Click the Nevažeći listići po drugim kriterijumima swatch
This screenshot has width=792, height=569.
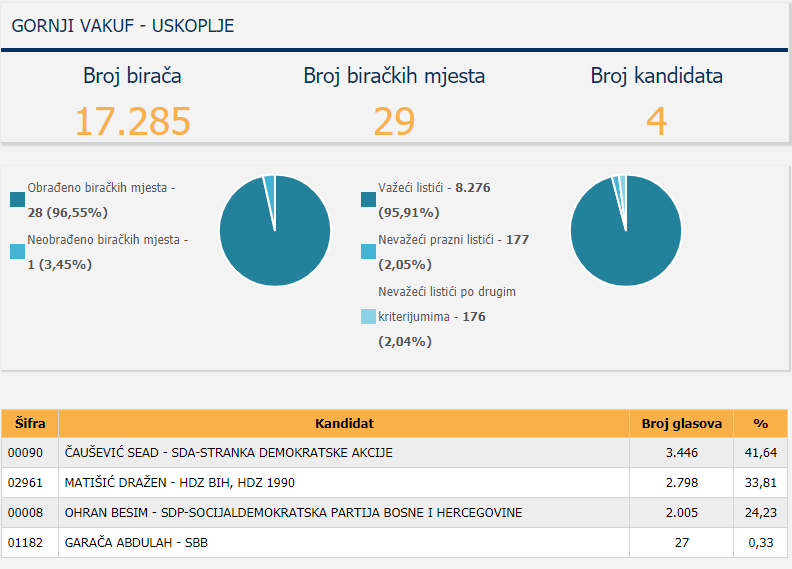(x=368, y=317)
